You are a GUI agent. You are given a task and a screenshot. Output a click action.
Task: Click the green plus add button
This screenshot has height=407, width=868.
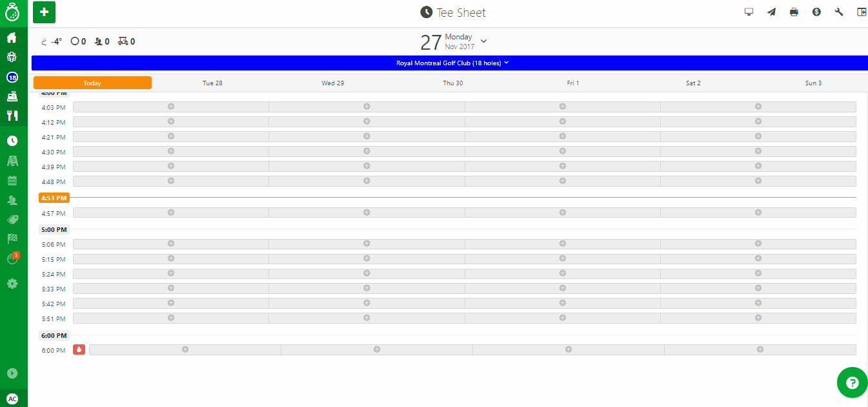click(x=44, y=12)
